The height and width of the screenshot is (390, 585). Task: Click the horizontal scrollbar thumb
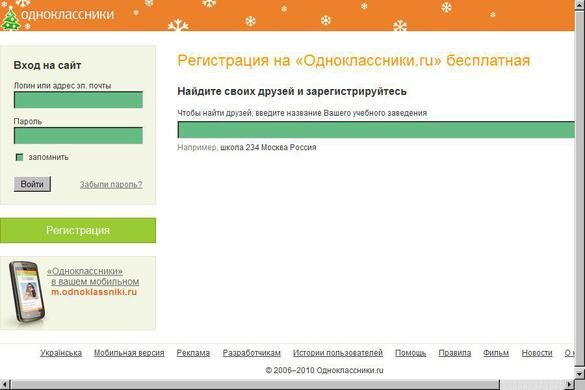(255, 384)
